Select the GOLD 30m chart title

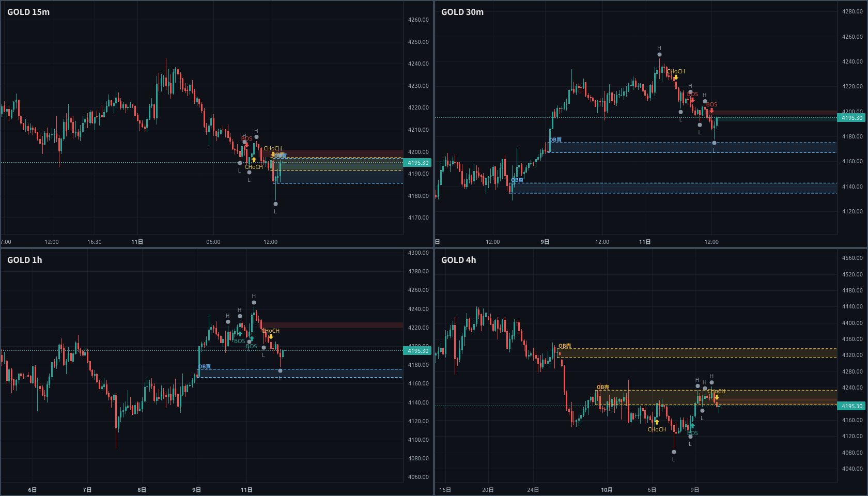click(x=462, y=12)
